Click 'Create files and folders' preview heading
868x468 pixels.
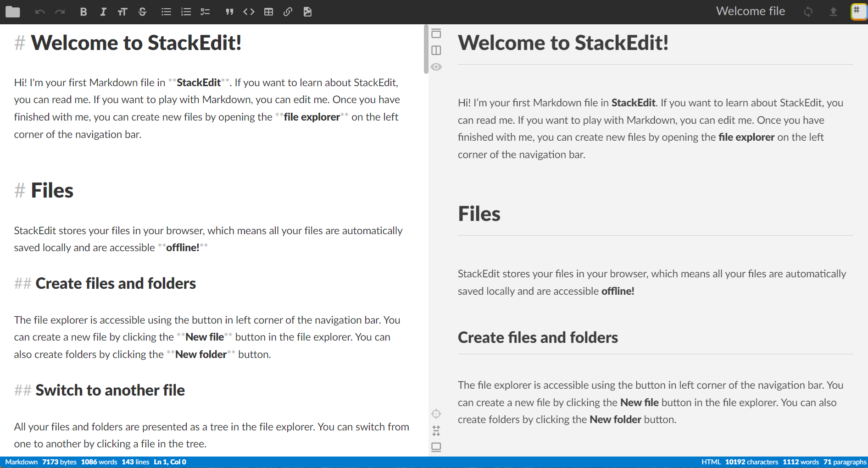click(x=538, y=337)
